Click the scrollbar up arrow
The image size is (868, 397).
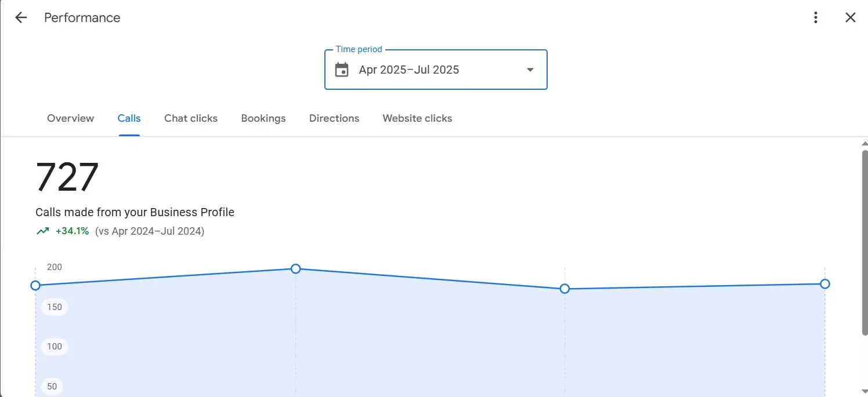[864, 143]
